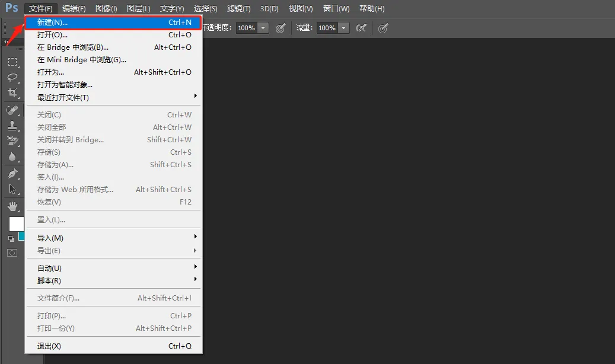
Task: Open the 文件(F) menu
Action: pos(41,9)
